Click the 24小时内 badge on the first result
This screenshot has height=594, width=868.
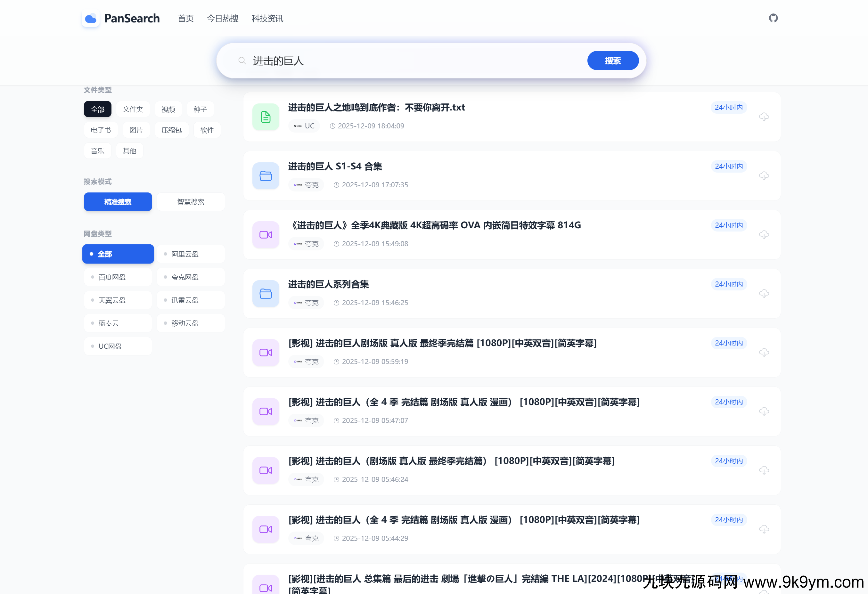tap(728, 107)
